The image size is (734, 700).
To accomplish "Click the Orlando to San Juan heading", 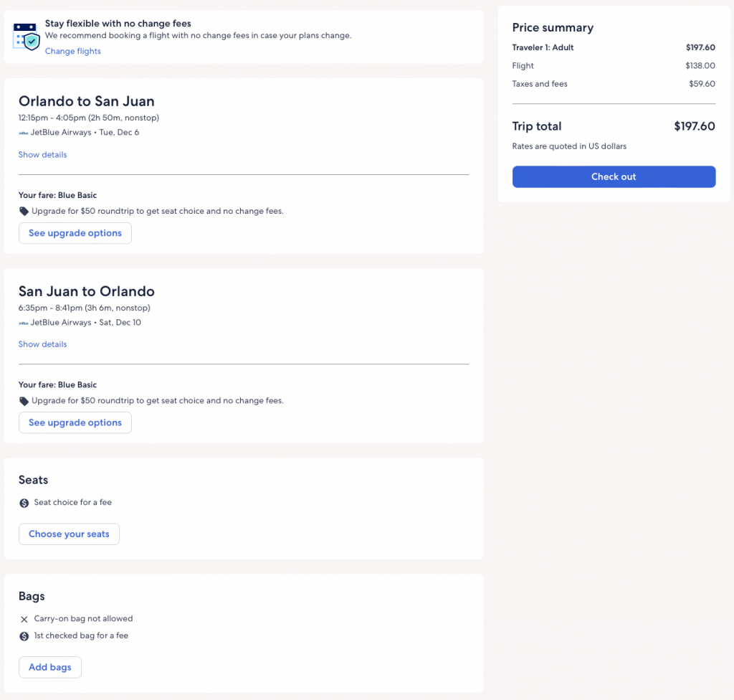I will pyautogui.click(x=87, y=101).
